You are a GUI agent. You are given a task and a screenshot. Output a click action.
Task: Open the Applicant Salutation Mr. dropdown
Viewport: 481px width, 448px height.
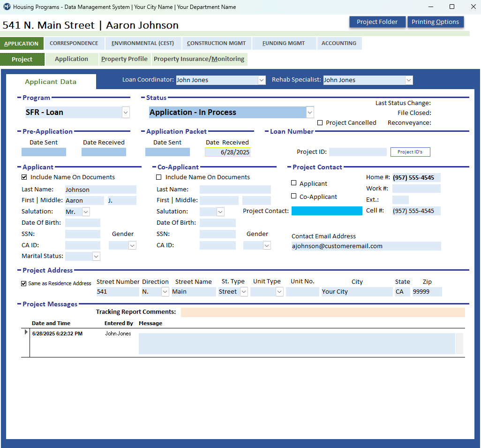pos(86,212)
